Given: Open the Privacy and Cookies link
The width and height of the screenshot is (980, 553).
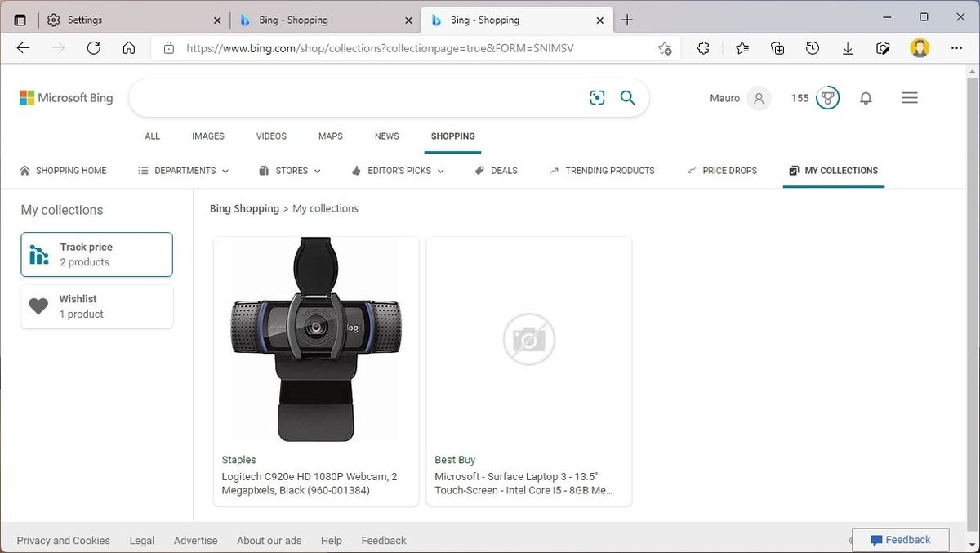Looking at the screenshot, I should pyautogui.click(x=64, y=540).
